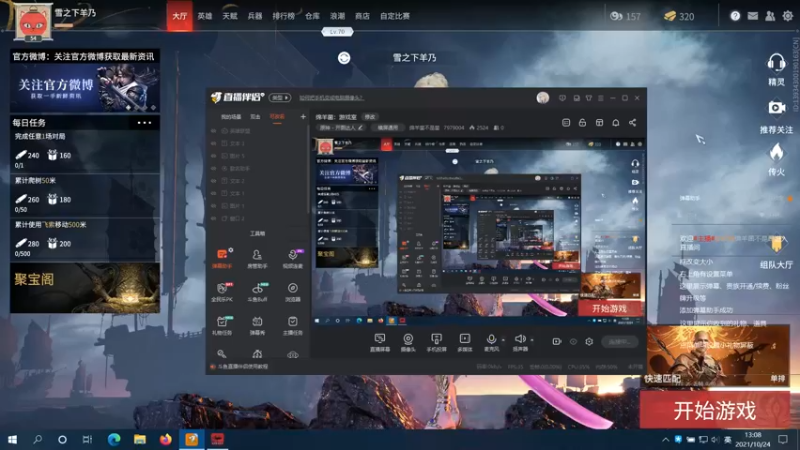800x450 pixels.
Task: Open the mode pill dropdown beside app logo
Action: pos(280,97)
